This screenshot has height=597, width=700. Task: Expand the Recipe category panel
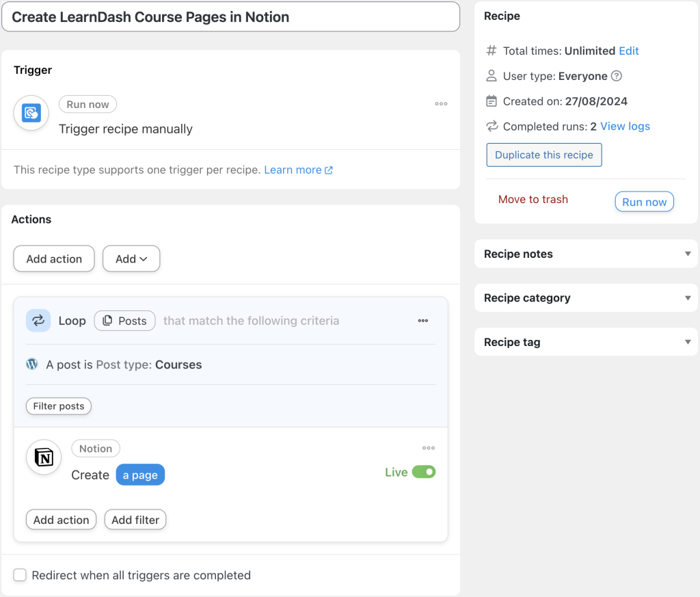click(688, 298)
